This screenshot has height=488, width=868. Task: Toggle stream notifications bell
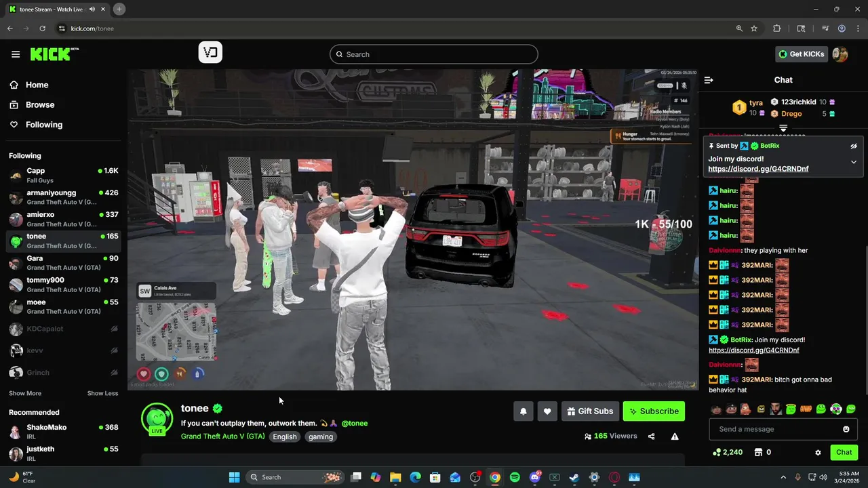click(x=524, y=411)
